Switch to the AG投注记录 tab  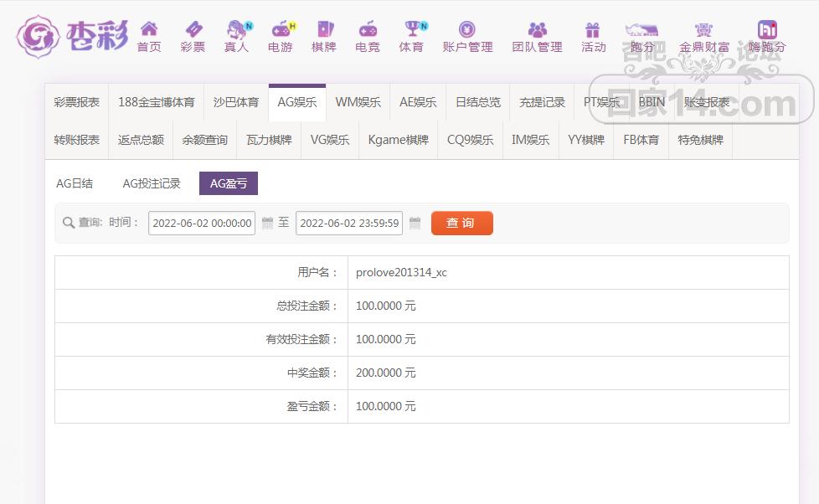coord(152,183)
